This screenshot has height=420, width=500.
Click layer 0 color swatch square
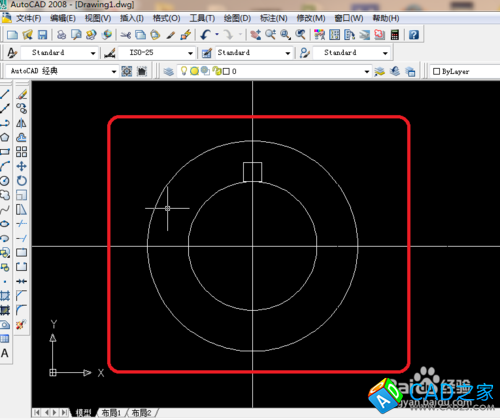[226, 71]
